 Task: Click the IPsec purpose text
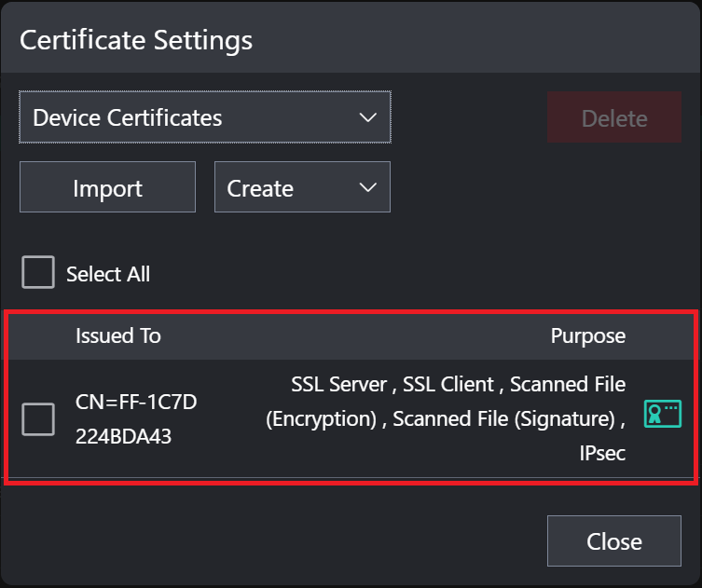601,454
